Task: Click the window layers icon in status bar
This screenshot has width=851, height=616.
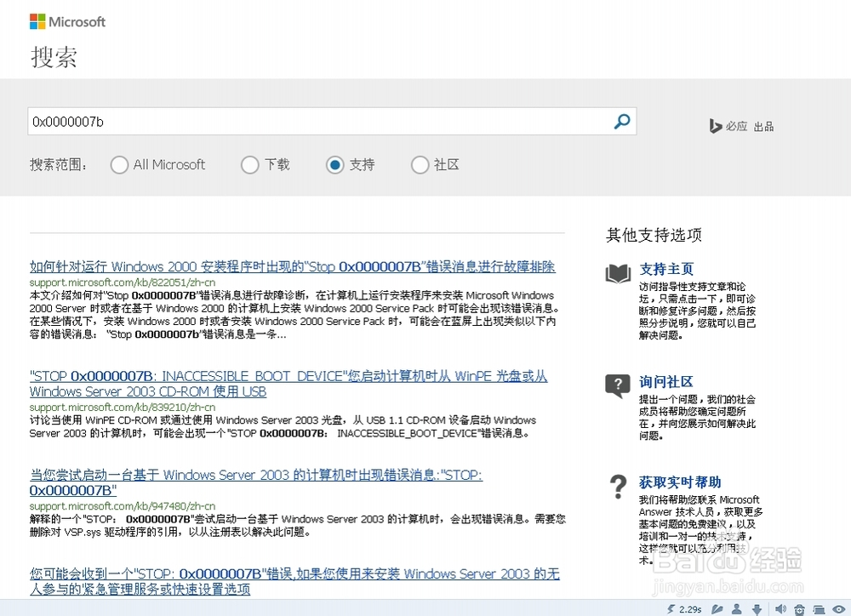Action: (x=819, y=609)
